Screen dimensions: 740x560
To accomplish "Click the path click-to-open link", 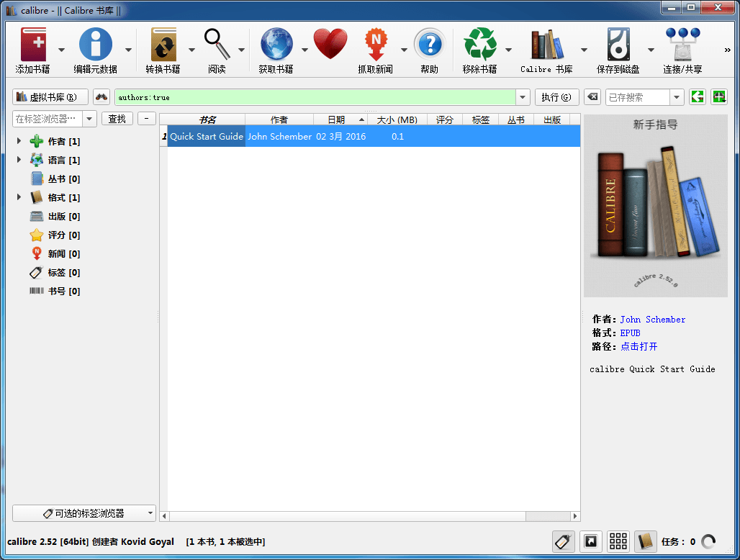I will [639, 347].
